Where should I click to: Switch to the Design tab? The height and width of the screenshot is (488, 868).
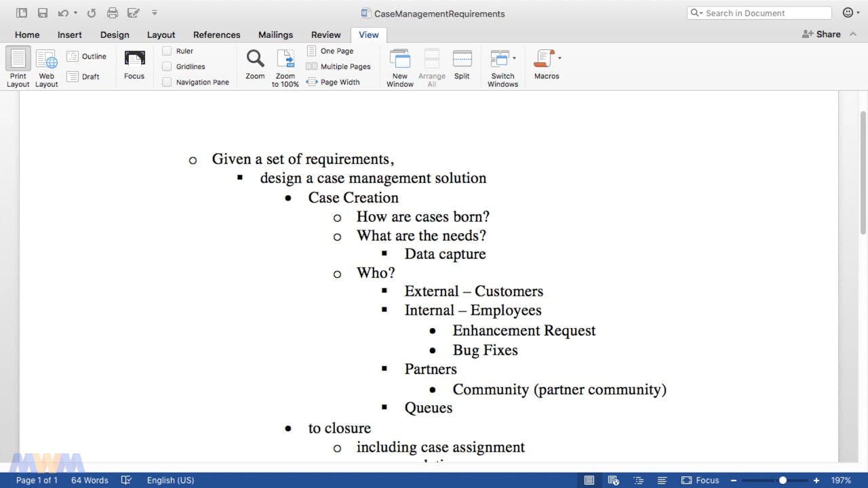click(115, 35)
